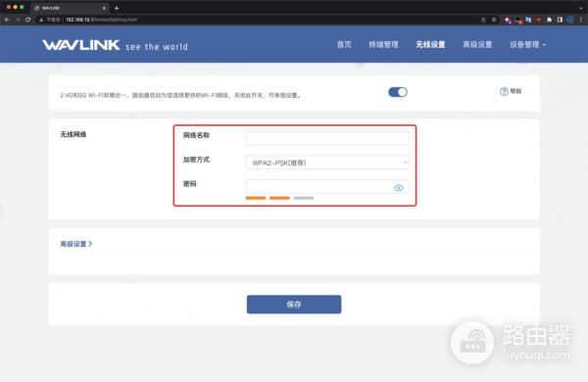Image resolution: width=588 pixels, height=382 pixels.
Task: Click the browser forward arrow
Action: [x=18, y=20]
